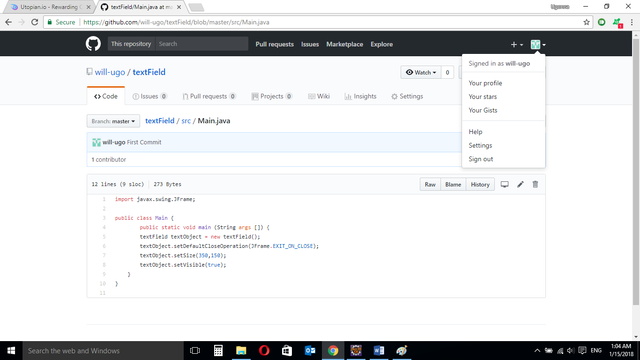Go back using browser back arrow
The width and height of the screenshot is (640, 360).
(9, 22)
